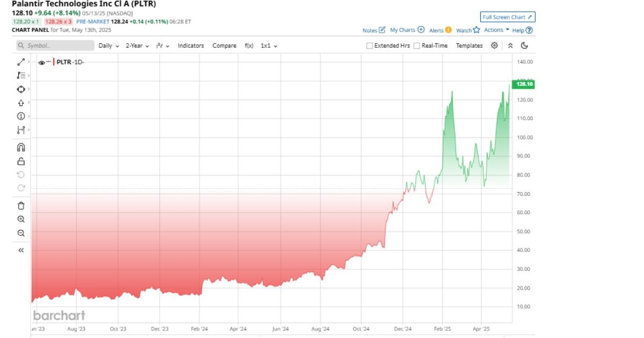
Task: Enable the magnet snap tool
Action: (21, 147)
